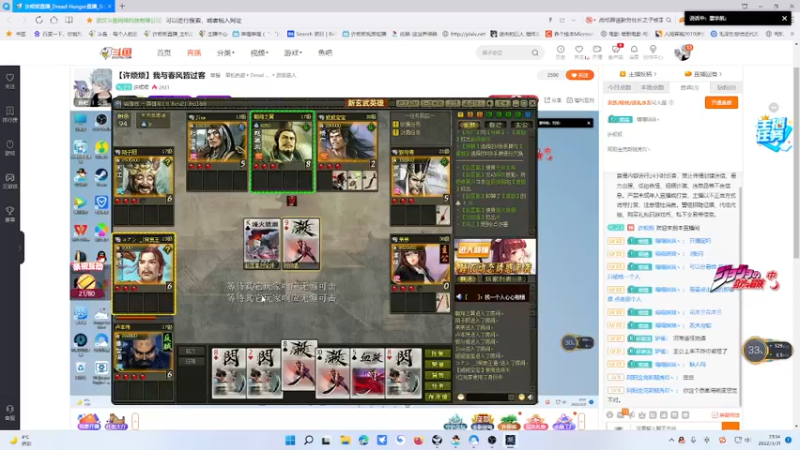Expand the 视频 dropdown in navigation
800x450 pixels.
tap(259, 53)
